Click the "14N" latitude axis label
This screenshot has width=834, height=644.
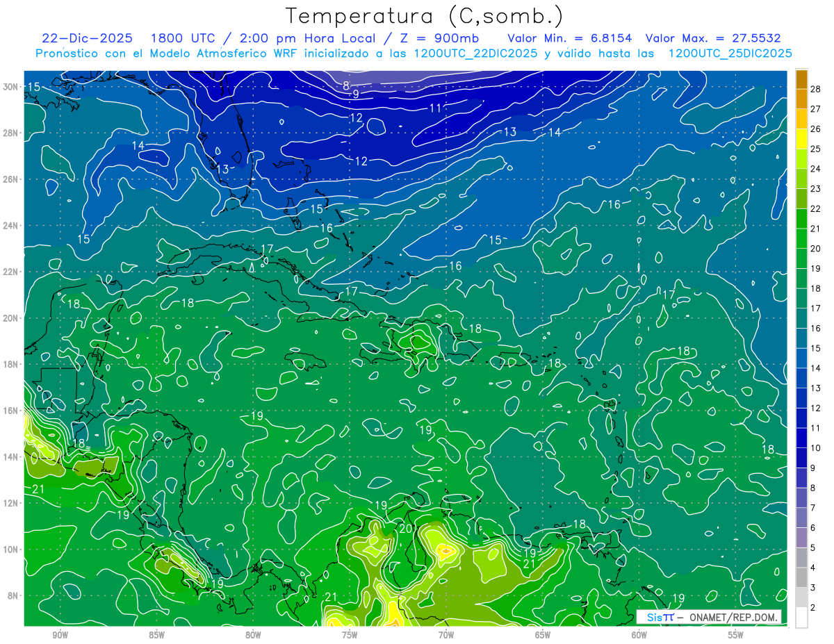[x=10, y=457]
